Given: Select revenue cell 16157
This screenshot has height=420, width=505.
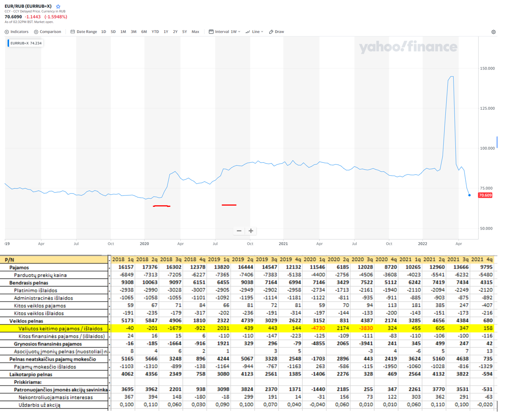Looking at the screenshot, I should 123,267.
